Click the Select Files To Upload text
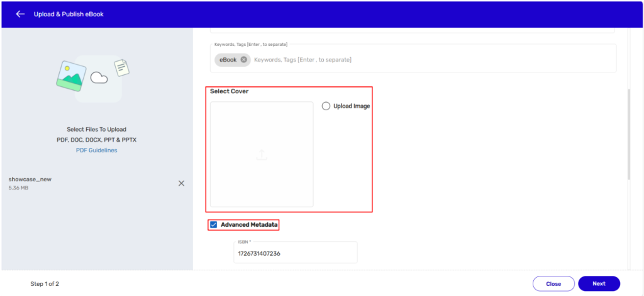 pos(96,129)
